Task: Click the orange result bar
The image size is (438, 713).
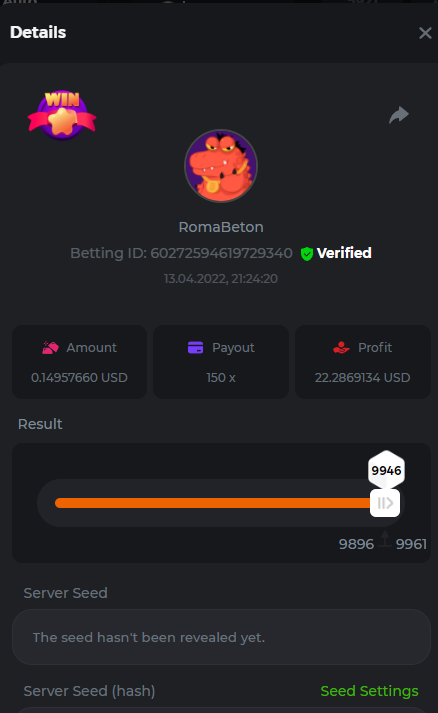Action: [x=212, y=503]
